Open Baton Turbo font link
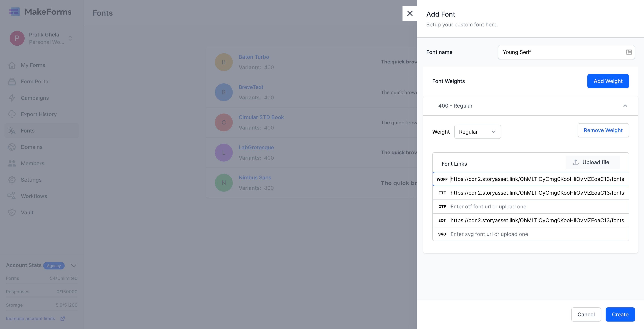 pos(254,57)
